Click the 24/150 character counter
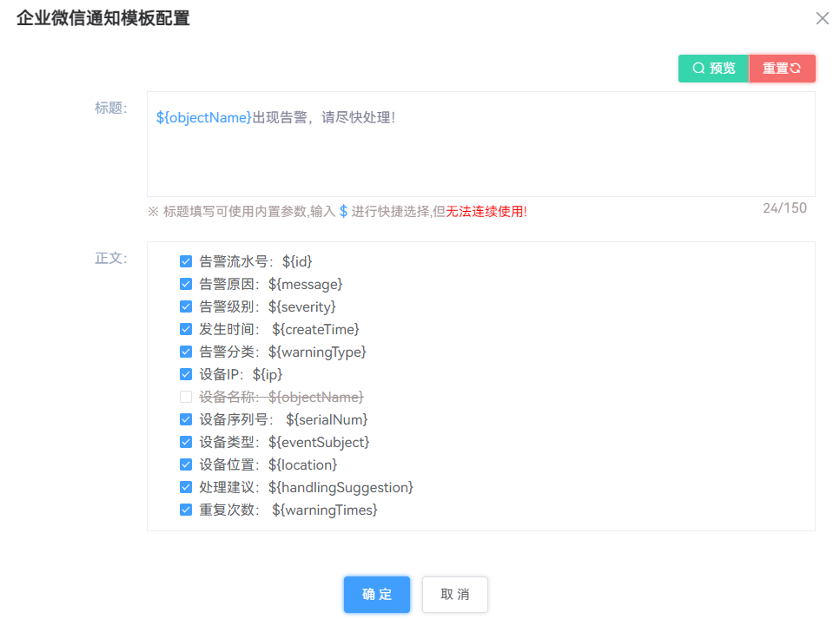This screenshot has width=840, height=619. click(x=784, y=207)
